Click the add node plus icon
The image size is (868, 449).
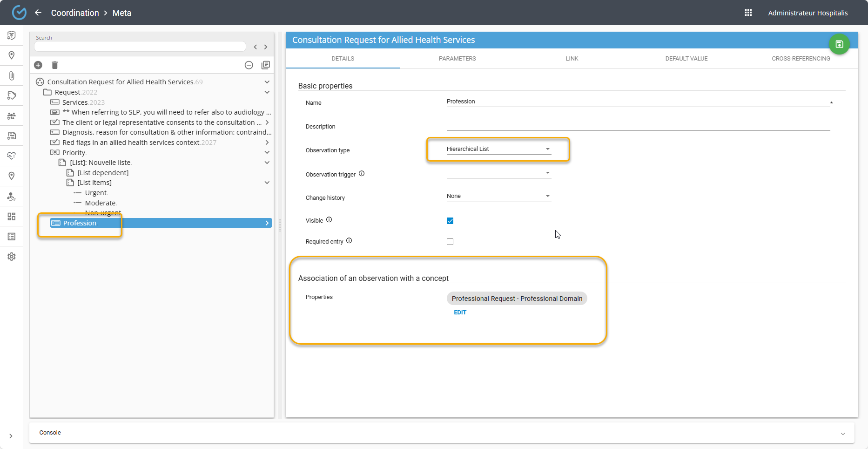(38, 65)
